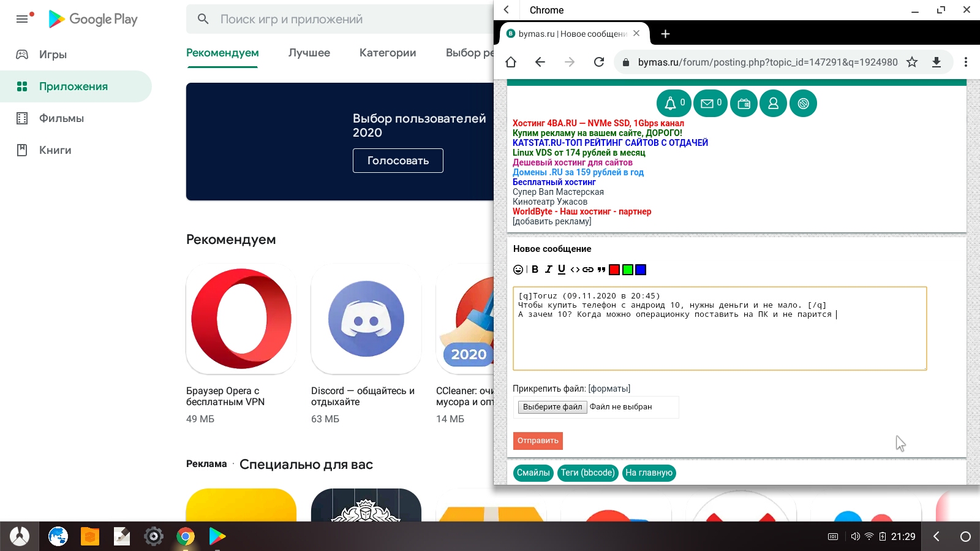Insert a link tag into the message
This screenshot has height=551, width=980.
click(x=588, y=270)
